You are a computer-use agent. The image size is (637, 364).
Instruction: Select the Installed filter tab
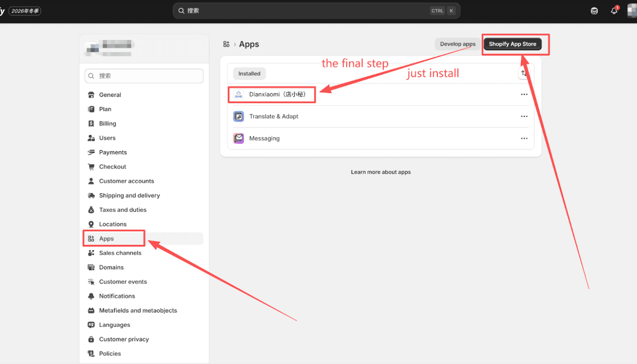point(249,74)
